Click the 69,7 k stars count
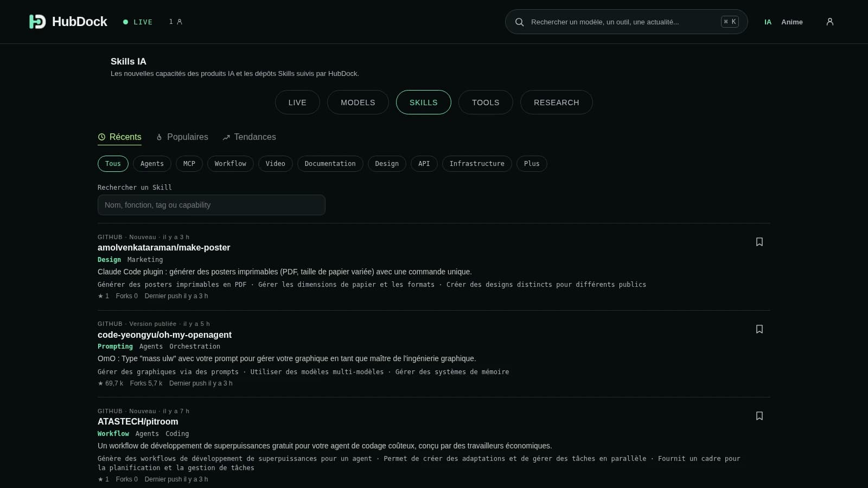The image size is (868, 488). 111,383
